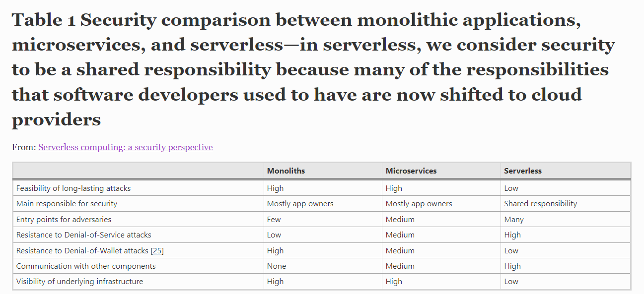Select the Mostly app owners cell under Monoliths
The width and height of the screenshot is (644, 294).
click(x=300, y=204)
